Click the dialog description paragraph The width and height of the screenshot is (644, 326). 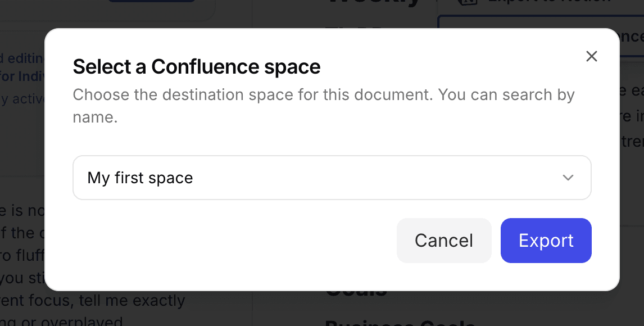pyautogui.click(x=323, y=108)
